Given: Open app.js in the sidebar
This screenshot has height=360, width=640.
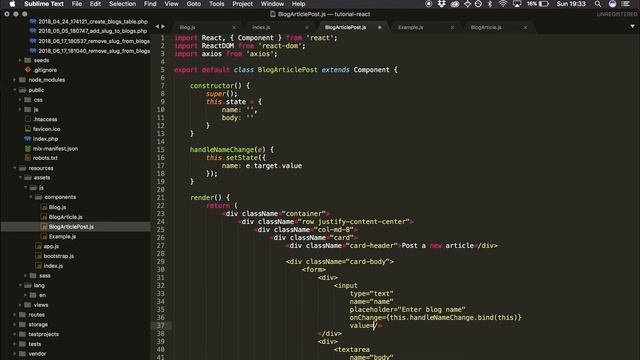Looking at the screenshot, I should pos(51,247).
